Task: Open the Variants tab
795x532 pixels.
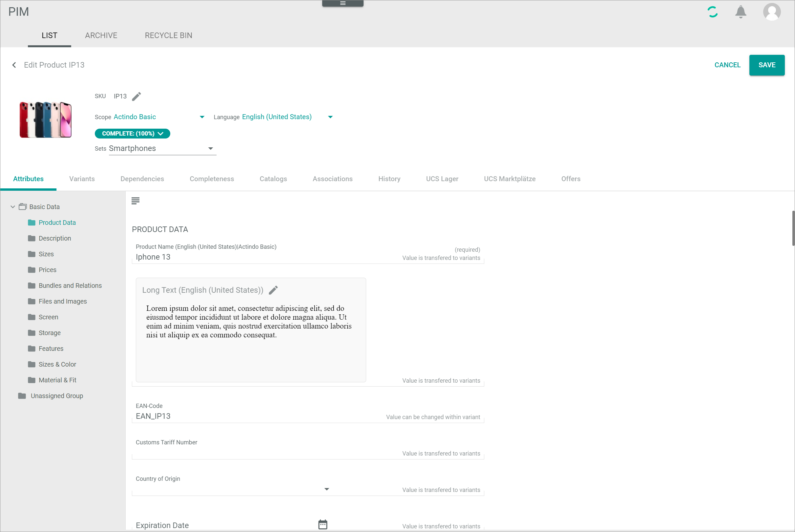Action: [x=82, y=179]
